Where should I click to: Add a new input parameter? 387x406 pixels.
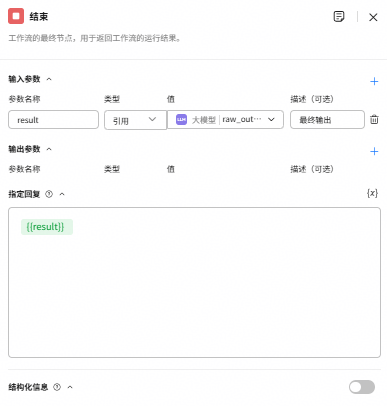pyautogui.click(x=374, y=81)
